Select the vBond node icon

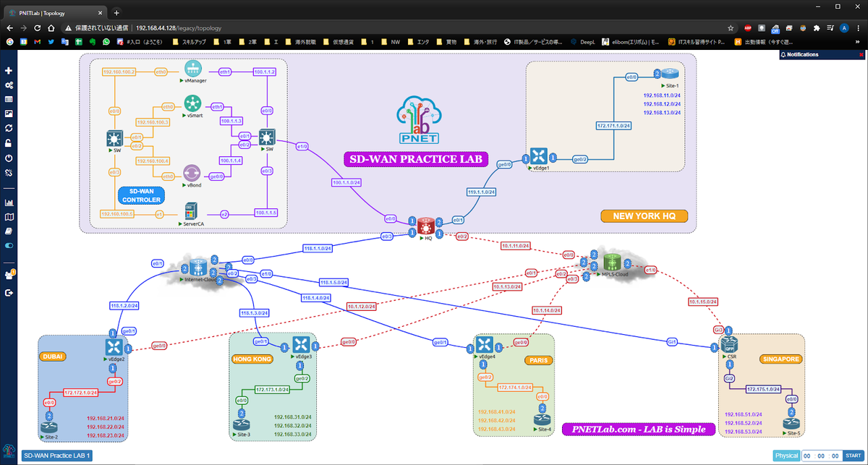[x=192, y=174]
